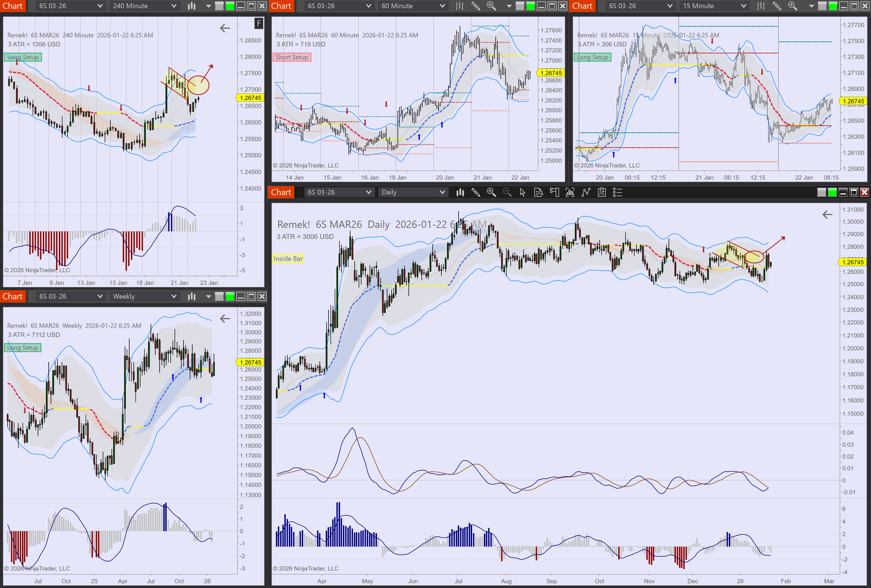
Task: Select drawing tools pencil in Daily chart
Action: (476, 192)
